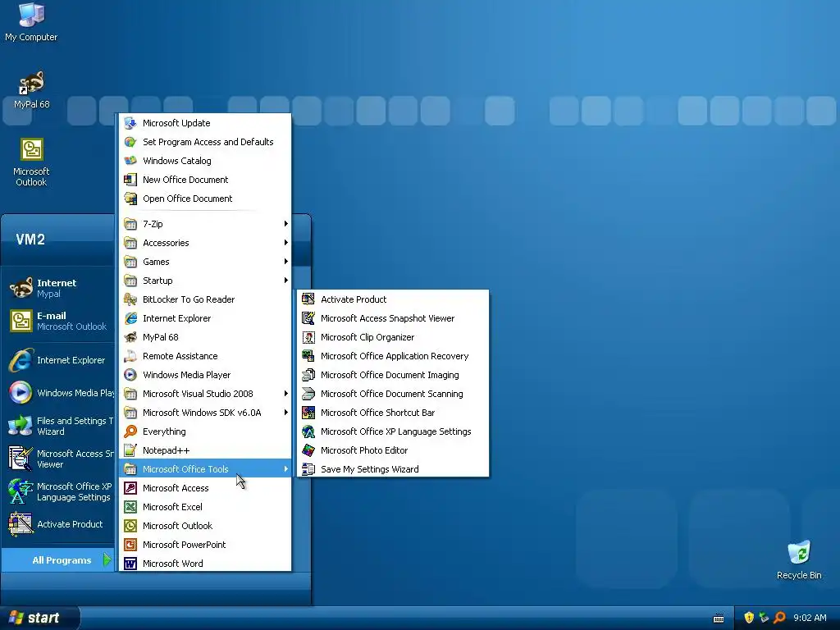Image resolution: width=840 pixels, height=630 pixels.
Task: Click the Microsoft Access icon in programs list
Action: pos(130,488)
